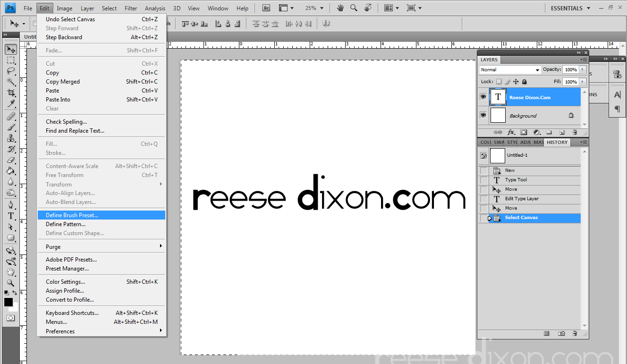Set history brush source at Type Tool state
The width and height of the screenshot is (627, 364).
484,180
